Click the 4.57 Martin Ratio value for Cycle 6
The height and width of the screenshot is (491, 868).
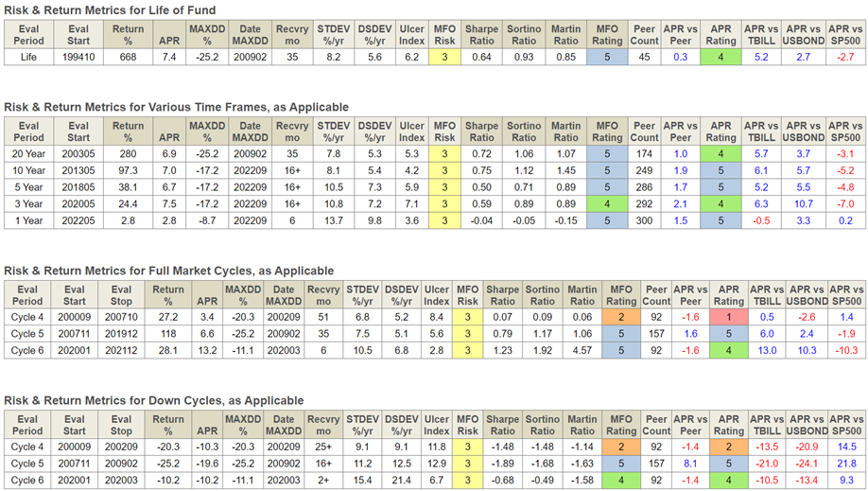tap(582, 350)
